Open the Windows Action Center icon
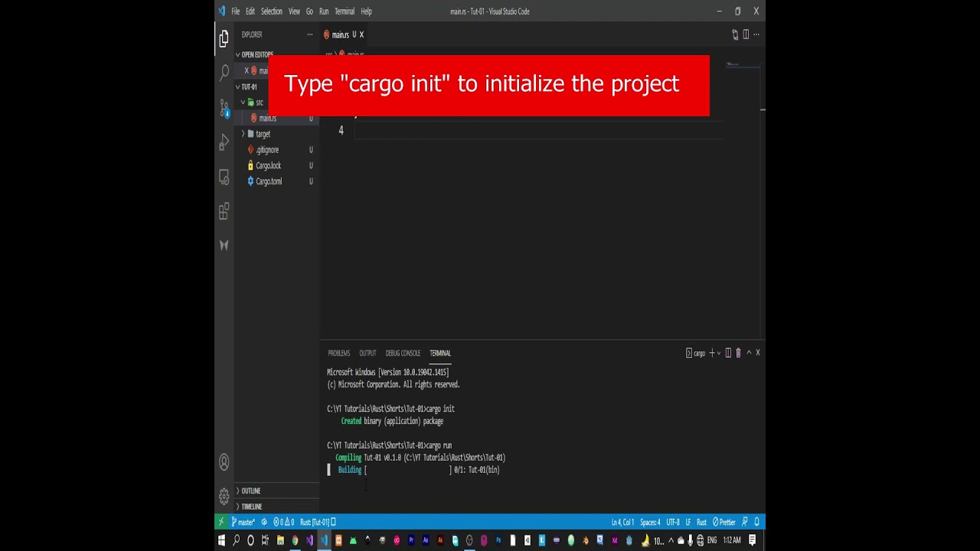 (x=753, y=540)
